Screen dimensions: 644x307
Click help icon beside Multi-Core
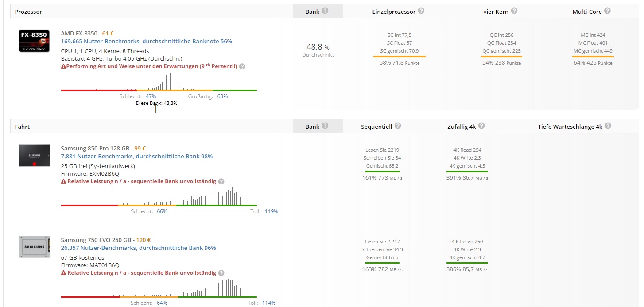click(608, 11)
